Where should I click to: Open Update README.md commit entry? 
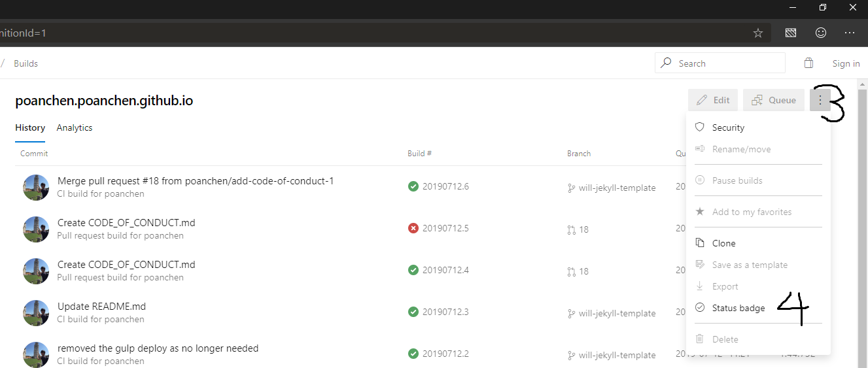click(x=101, y=306)
